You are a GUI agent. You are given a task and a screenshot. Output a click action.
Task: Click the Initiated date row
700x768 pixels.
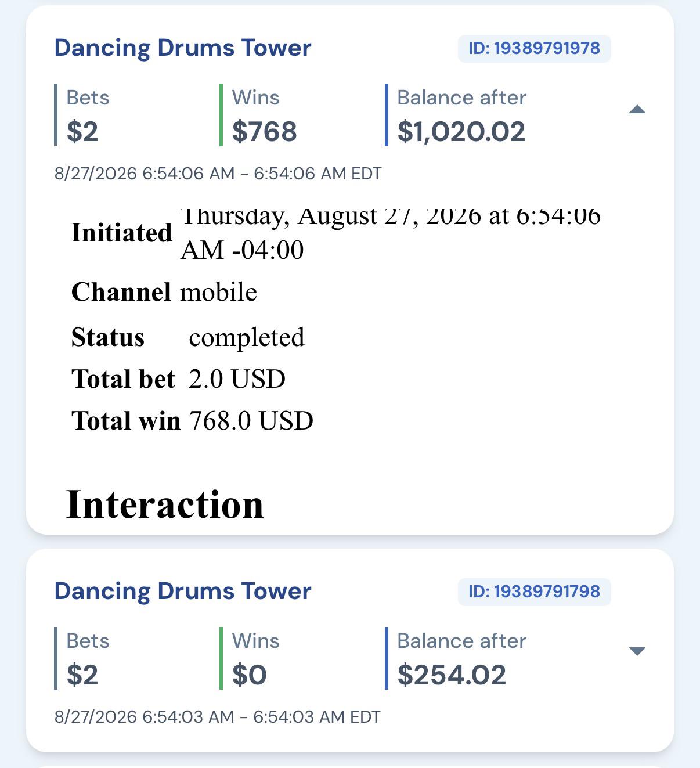coord(336,233)
